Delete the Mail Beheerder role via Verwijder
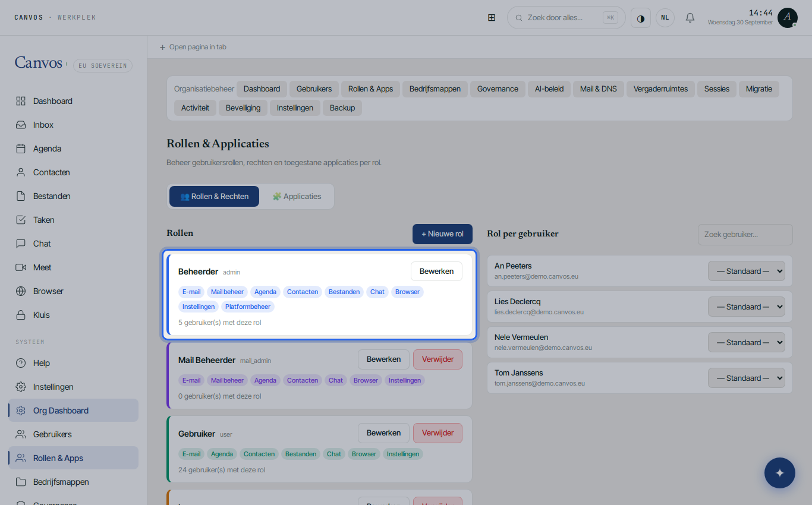 (438, 359)
